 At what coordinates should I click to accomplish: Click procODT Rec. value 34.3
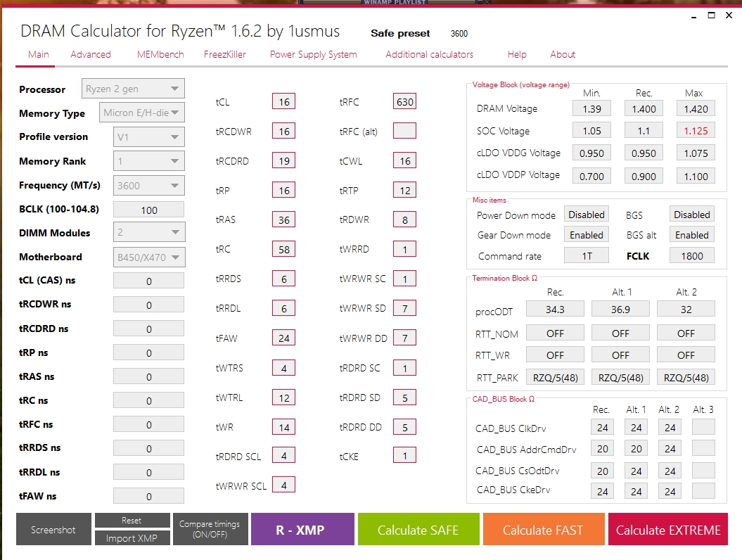(555, 309)
